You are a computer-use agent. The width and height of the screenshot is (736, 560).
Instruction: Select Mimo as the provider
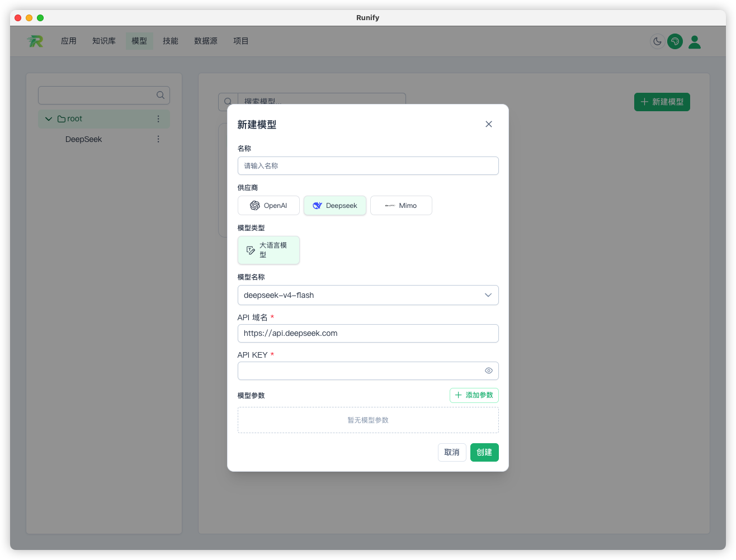401,205
